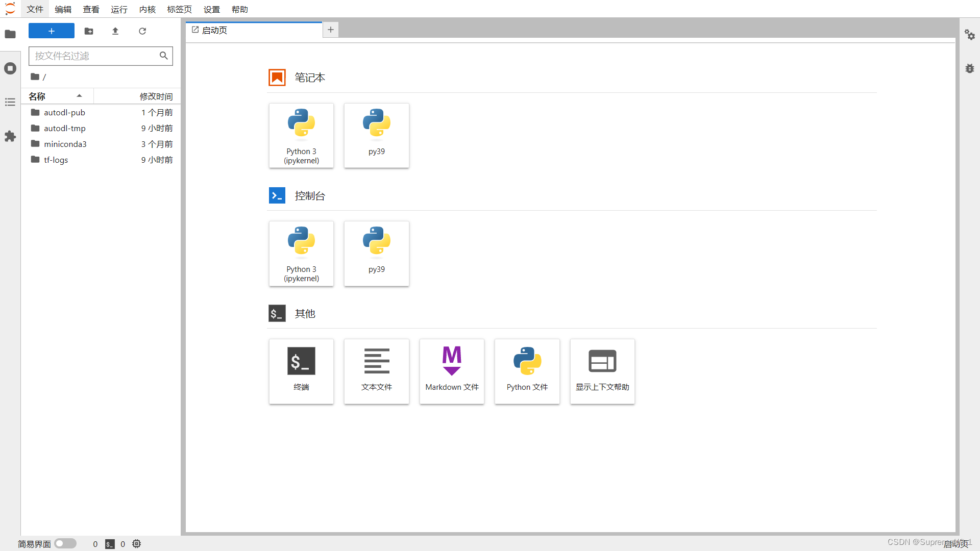Image resolution: width=980 pixels, height=551 pixels.
Task: Open the Table of Contents panel
Action: (10, 102)
